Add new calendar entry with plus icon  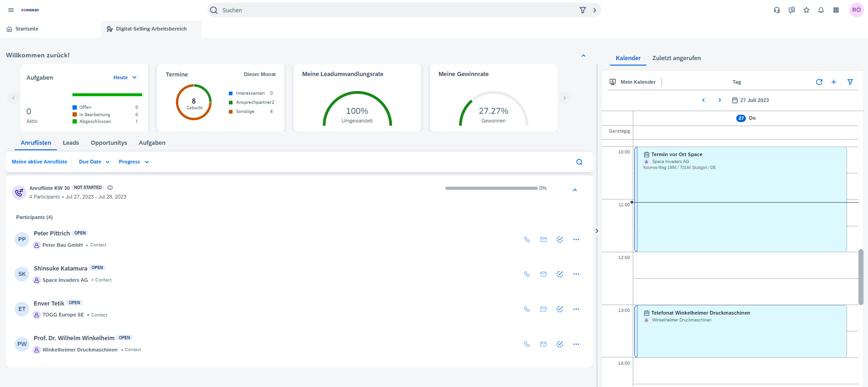[834, 82]
